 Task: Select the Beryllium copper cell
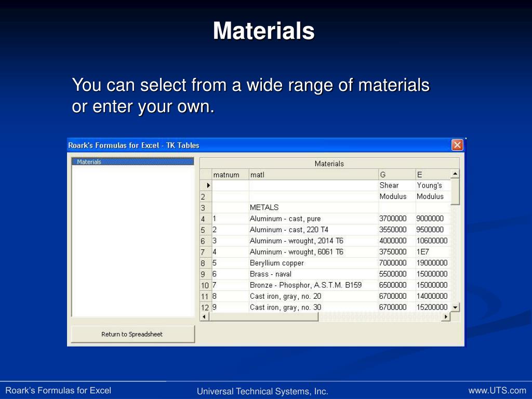point(313,263)
